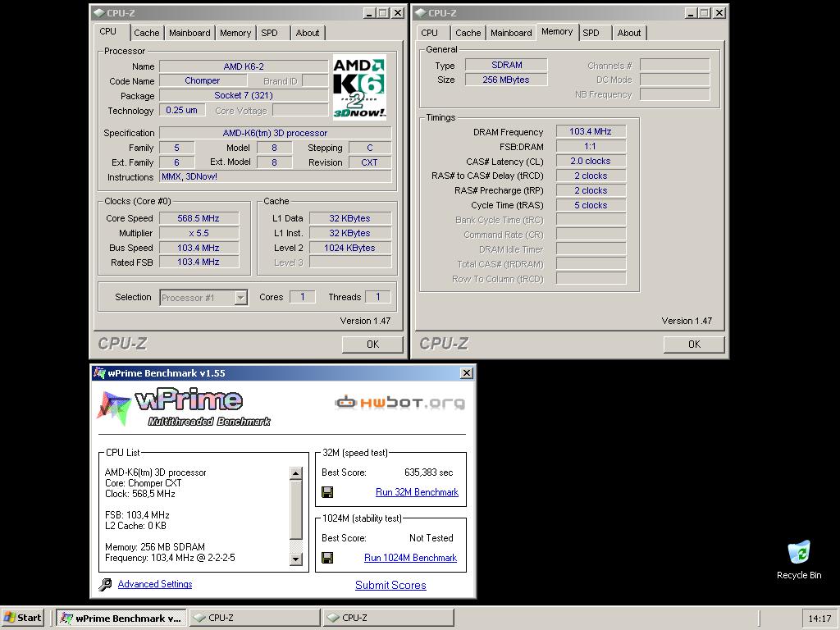Click the Multiplier value x 5.5
This screenshot has height=630, width=840.
(199, 233)
